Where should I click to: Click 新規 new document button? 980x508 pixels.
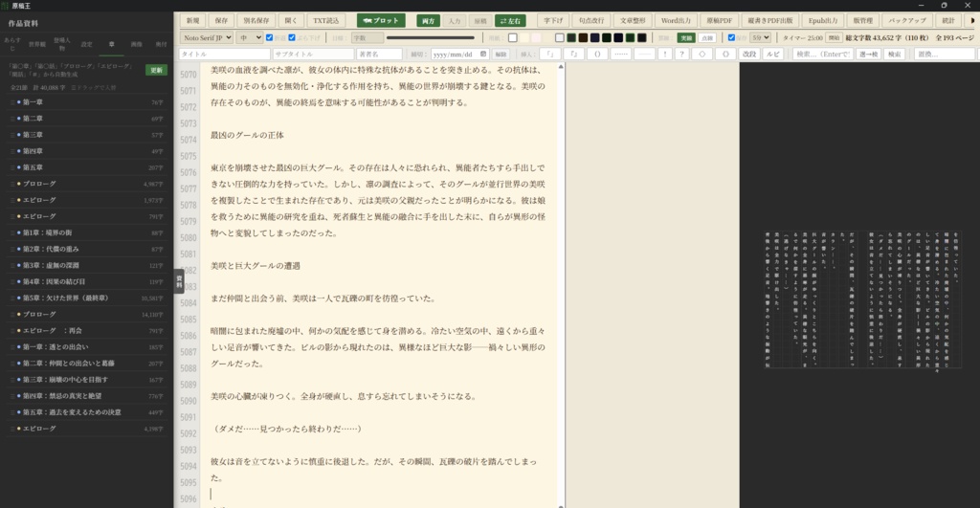coord(192,21)
